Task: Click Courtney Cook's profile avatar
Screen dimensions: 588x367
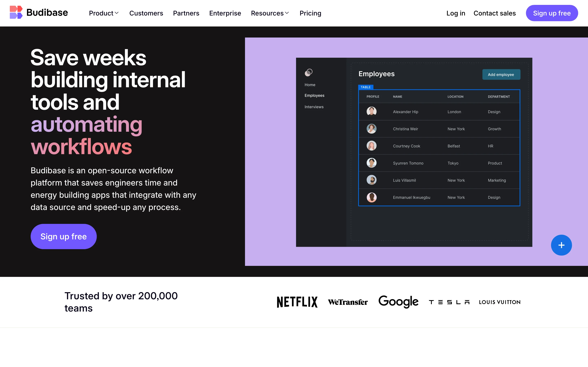Action: [x=371, y=146]
